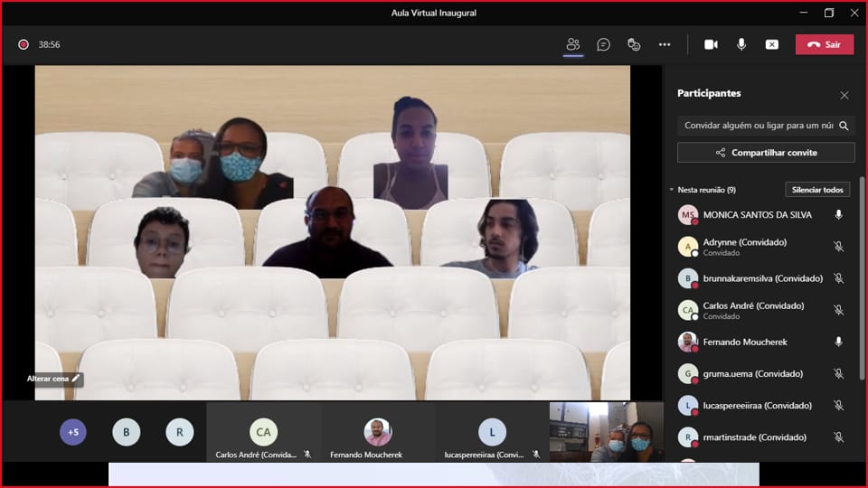Click Adrynne's muted microphone icon
The width and height of the screenshot is (868, 488).
coord(839,246)
